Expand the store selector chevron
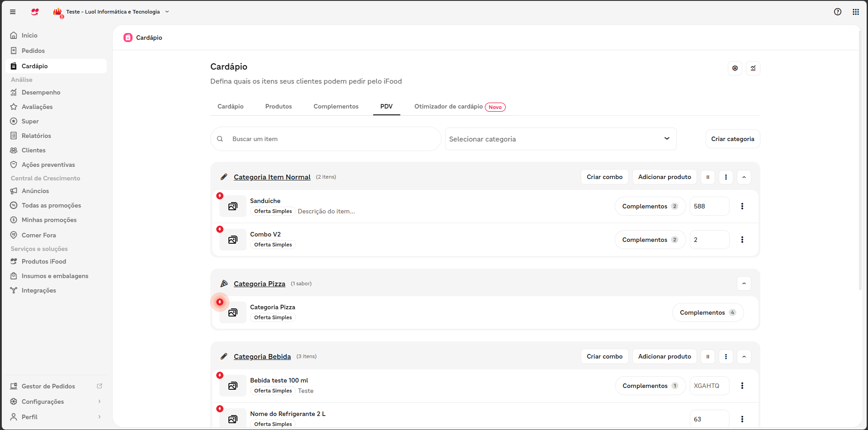Viewport: 868px width, 430px height. tap(167, 12)
